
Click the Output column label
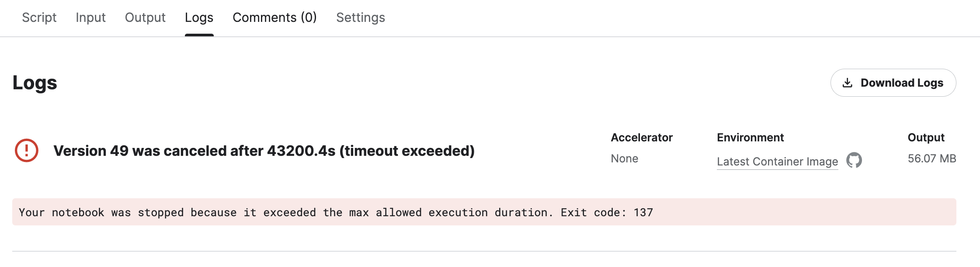tap(926, 137)
